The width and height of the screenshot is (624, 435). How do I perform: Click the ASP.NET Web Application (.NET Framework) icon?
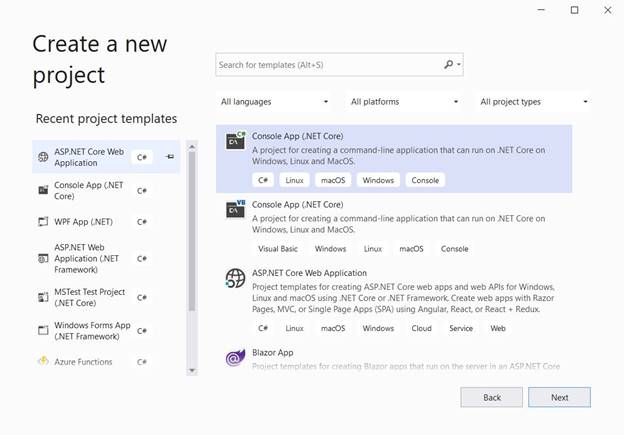pyautogui.click(x=43, y=259)
